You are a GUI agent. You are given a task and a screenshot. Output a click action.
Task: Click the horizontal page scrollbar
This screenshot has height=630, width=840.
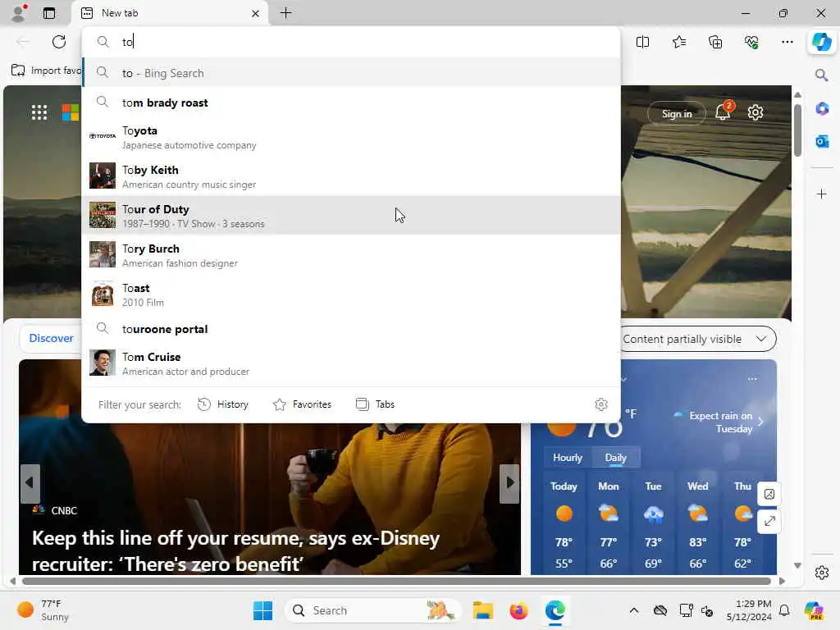396,582
